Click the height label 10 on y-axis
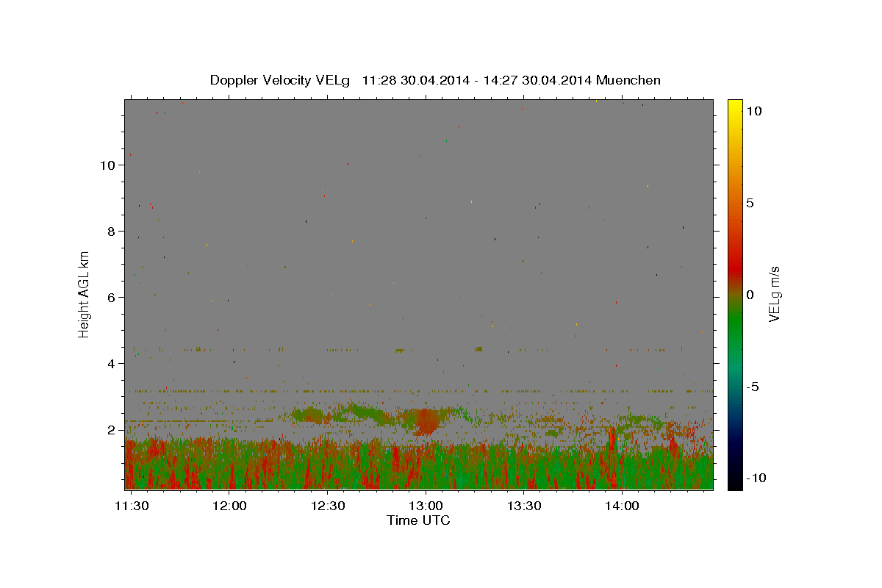Viewport: 882px width, 588px height. (x=108, y=165)
